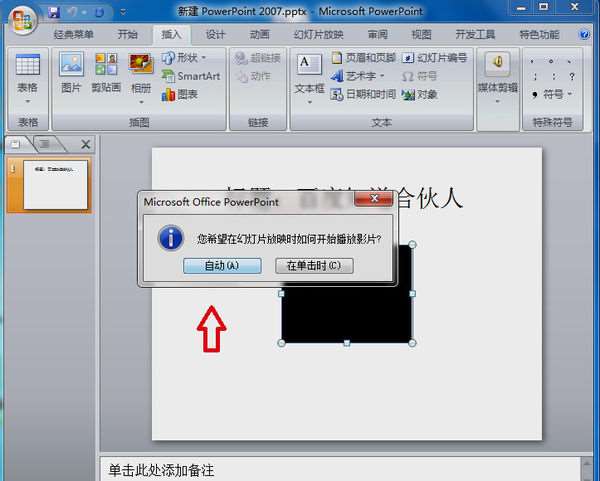Insert a 图表 chart

[x=179, y=94]
